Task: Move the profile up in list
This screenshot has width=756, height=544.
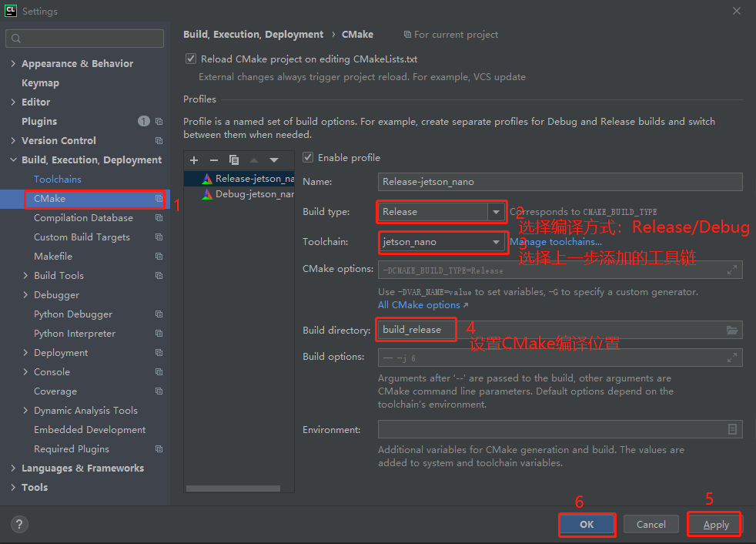Action: (x=254, y=160)
